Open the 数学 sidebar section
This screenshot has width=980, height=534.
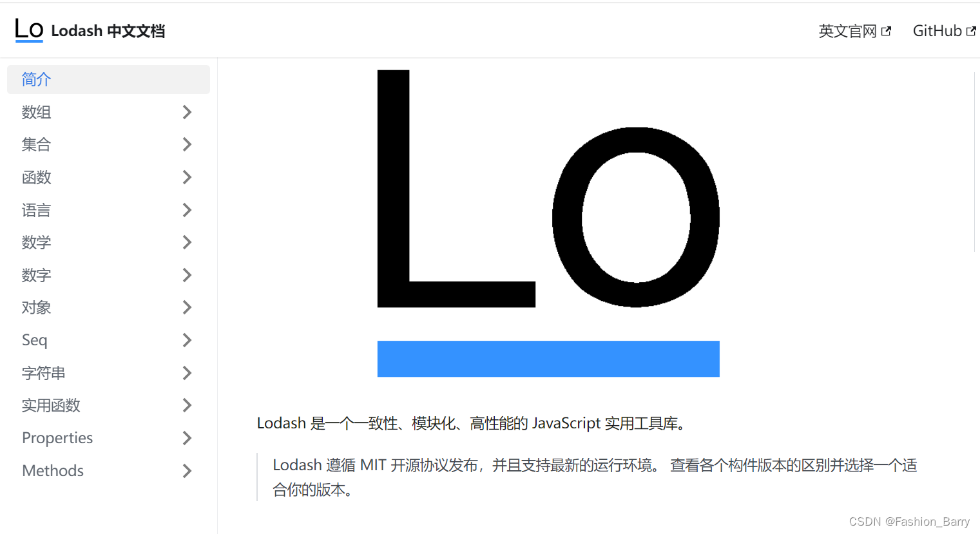(108, 242)
